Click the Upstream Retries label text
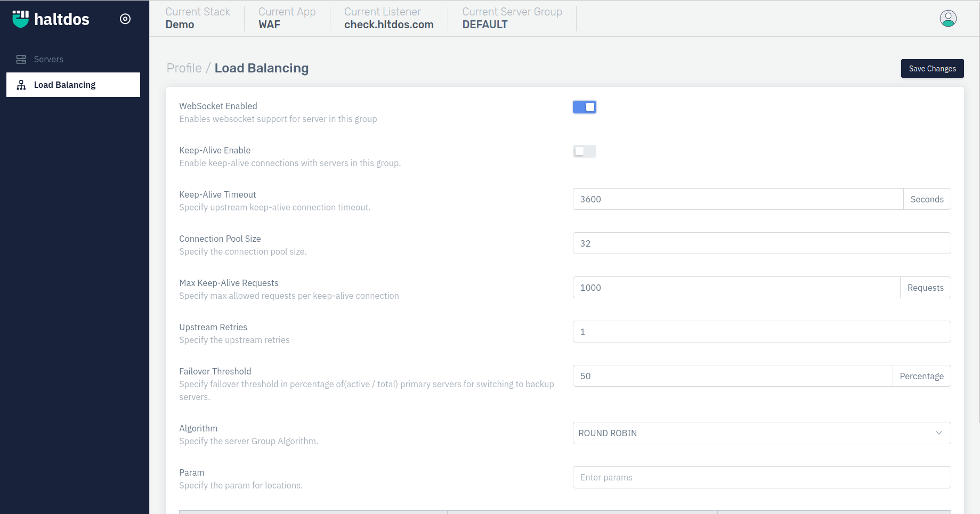This screenshot has height=514, width=980. tap(213, 327)
